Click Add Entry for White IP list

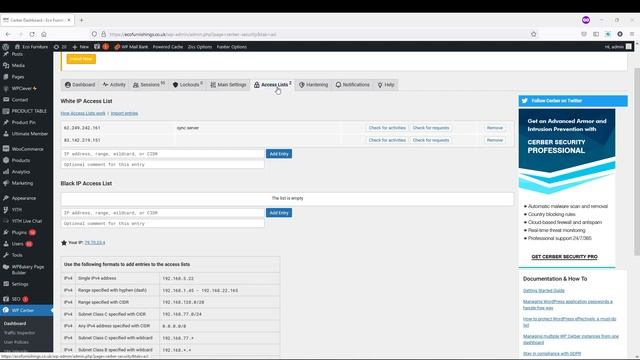279,154
